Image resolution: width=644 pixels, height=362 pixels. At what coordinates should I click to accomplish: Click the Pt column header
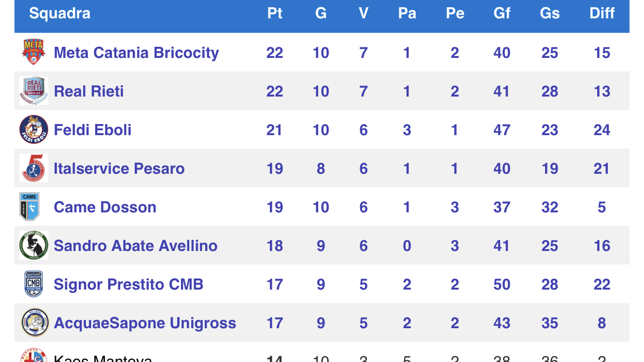(x=275, y=13)
